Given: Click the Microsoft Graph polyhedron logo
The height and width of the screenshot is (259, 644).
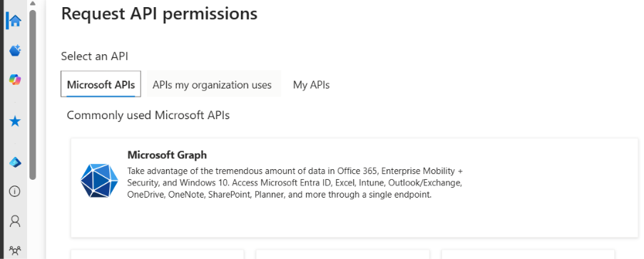Looking at the screenshot, I should point(99,181).
